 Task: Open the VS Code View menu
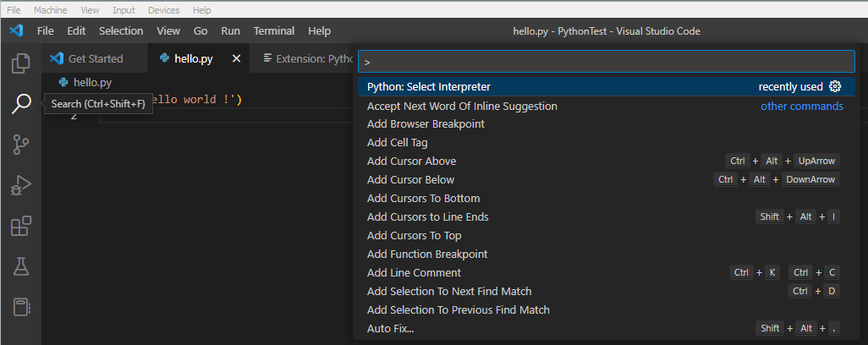(x=168, y=31)
